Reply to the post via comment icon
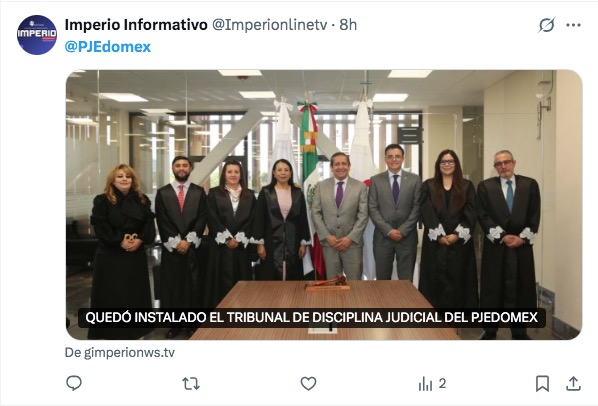The width and height of the screenshot is (598, 406). (74, 383)
